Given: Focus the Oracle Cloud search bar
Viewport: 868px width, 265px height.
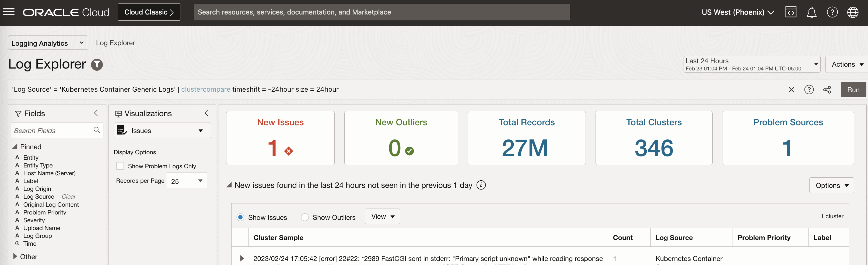Looking at the screenshot, I should 382,12.
